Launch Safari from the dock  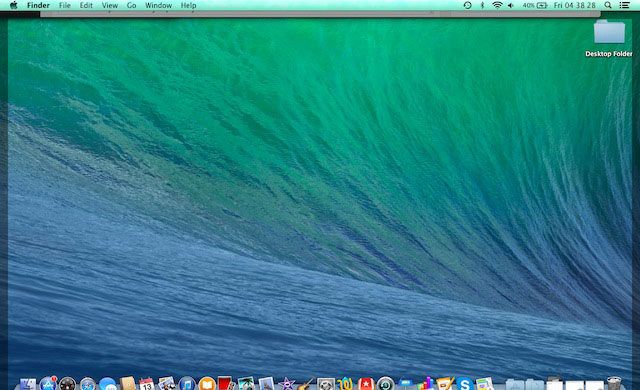point(87,384)
